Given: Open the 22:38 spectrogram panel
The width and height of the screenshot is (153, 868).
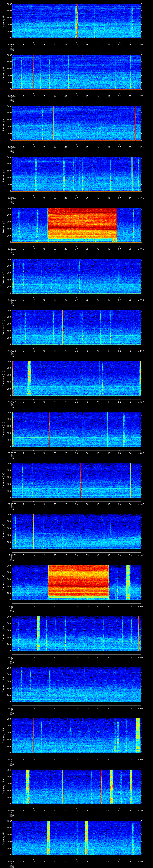Looking at the screenshot, I should coord(77,378).
